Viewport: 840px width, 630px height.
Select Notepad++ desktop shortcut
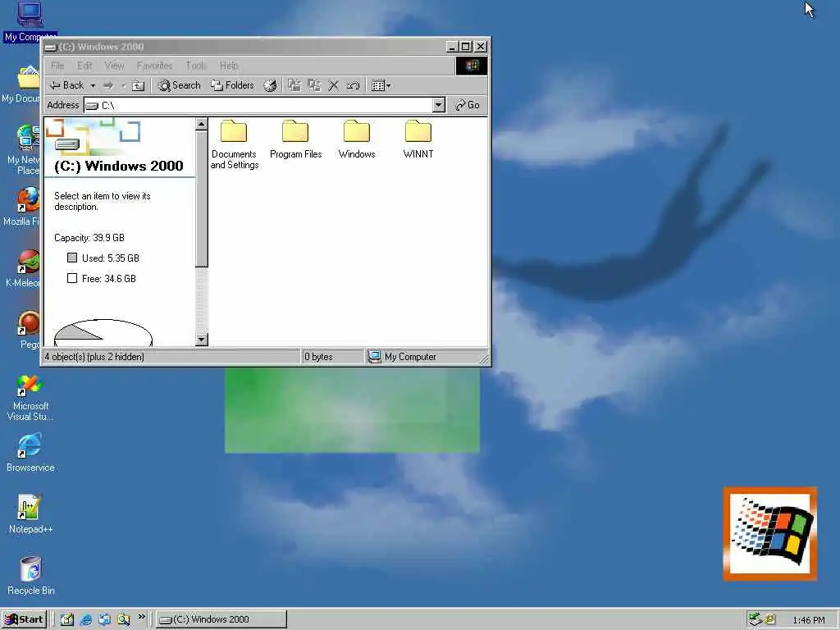30,514
